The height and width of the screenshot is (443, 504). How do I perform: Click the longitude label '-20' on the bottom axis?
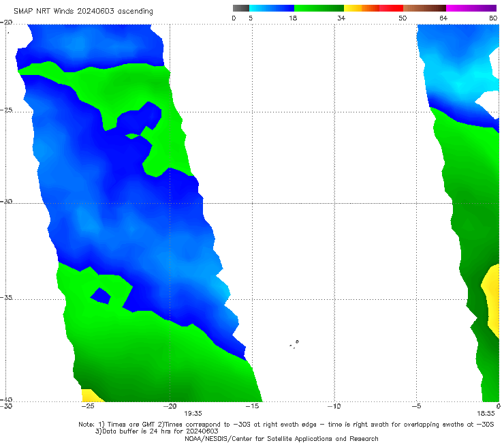coord(170,406)
